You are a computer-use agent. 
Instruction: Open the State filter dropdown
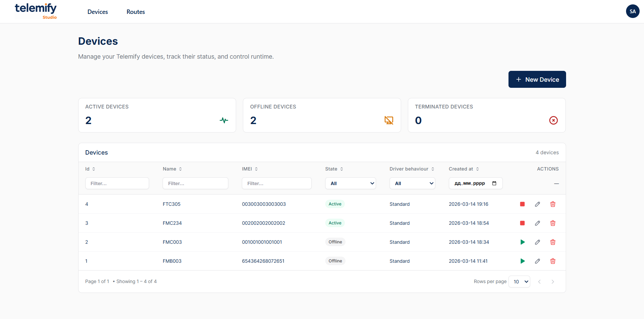coord(350,183)
